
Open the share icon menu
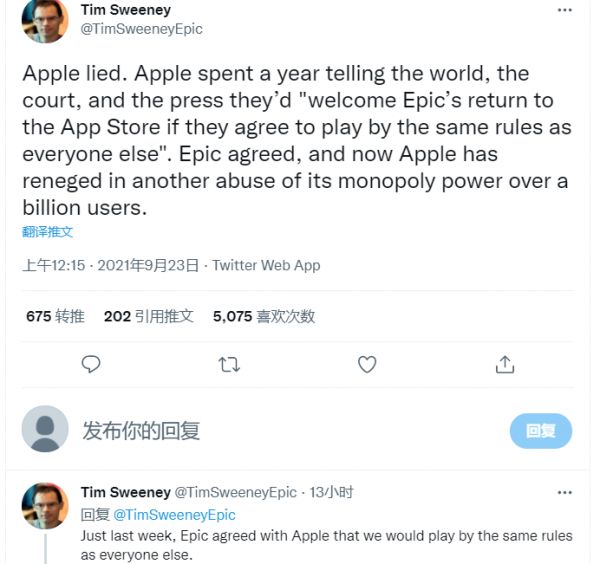point(505,364)
